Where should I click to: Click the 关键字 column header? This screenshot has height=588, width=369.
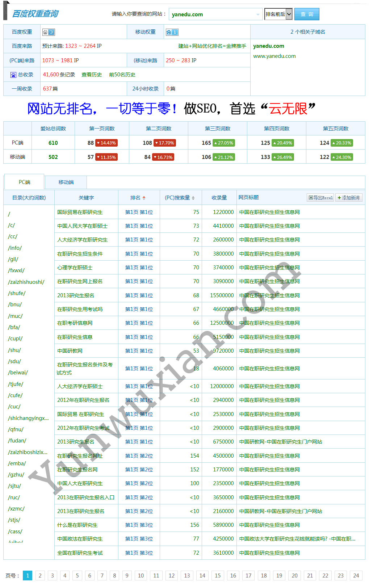(86, 198)
